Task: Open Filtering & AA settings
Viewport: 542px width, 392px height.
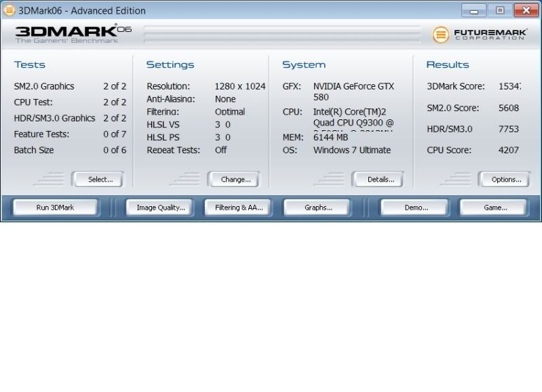Action: (x=238, y=208)
